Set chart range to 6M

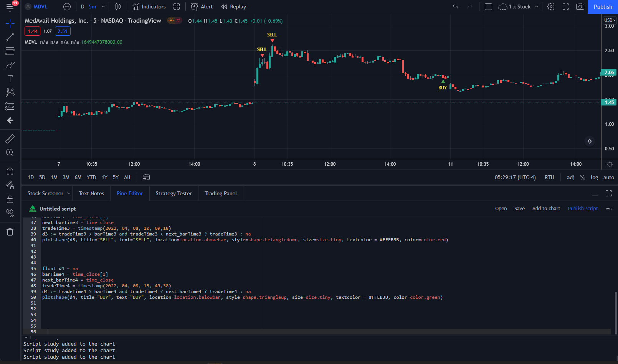(78, 178)
